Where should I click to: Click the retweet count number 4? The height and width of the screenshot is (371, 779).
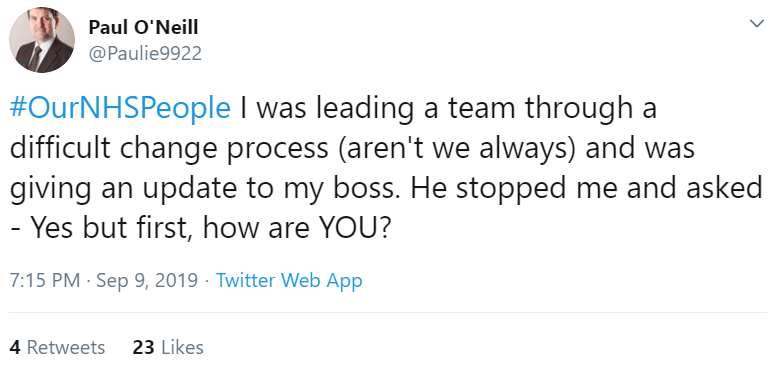tap(15, 347)
